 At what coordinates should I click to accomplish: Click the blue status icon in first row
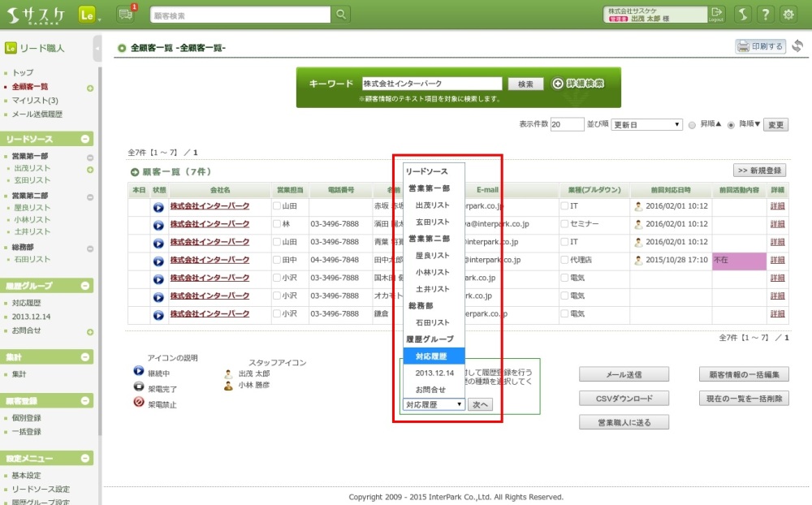158,207
